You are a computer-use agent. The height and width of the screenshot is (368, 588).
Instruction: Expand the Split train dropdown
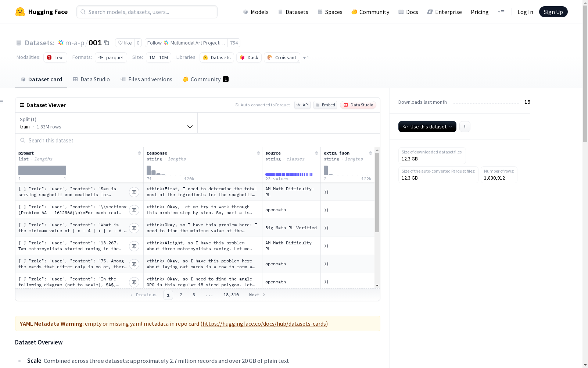[107, 123]
